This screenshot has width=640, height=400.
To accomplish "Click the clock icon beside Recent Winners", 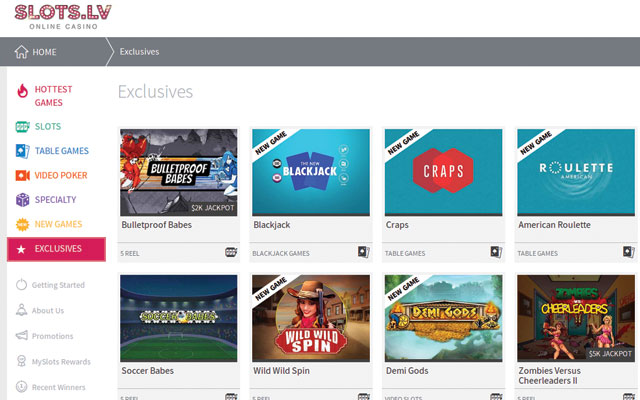I will click(x=21, y=386).
